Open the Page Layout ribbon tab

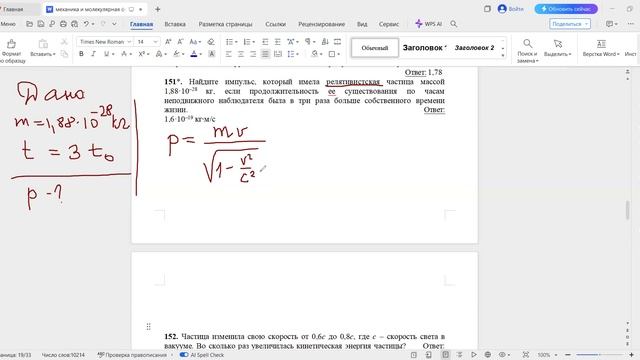point(225,24)
